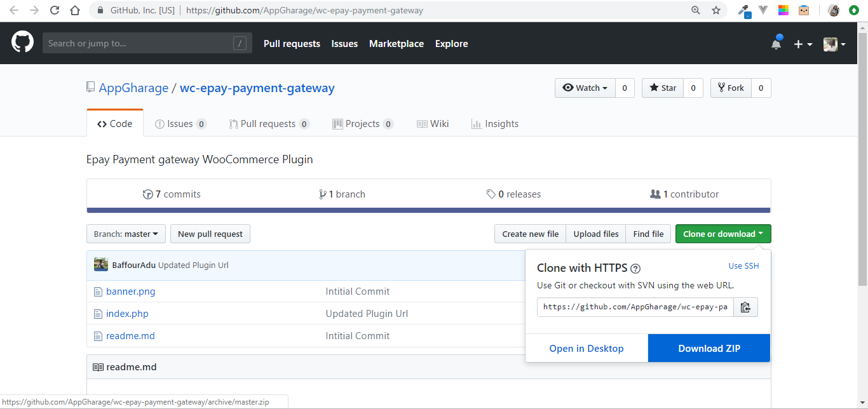This screenshot has width=868, height=409.
Task: Open the Branch: master dropdown
Action: [126, 234]
